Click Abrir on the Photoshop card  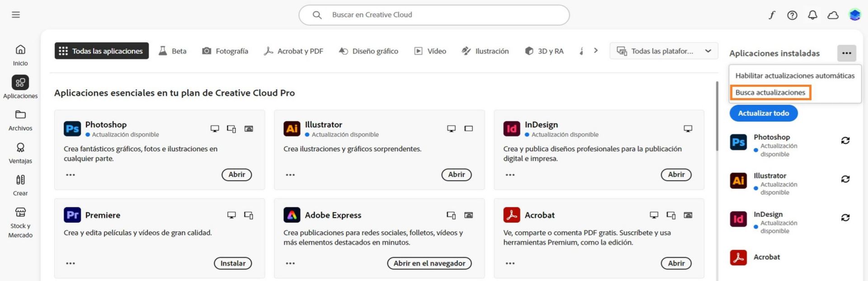[237, 175]
